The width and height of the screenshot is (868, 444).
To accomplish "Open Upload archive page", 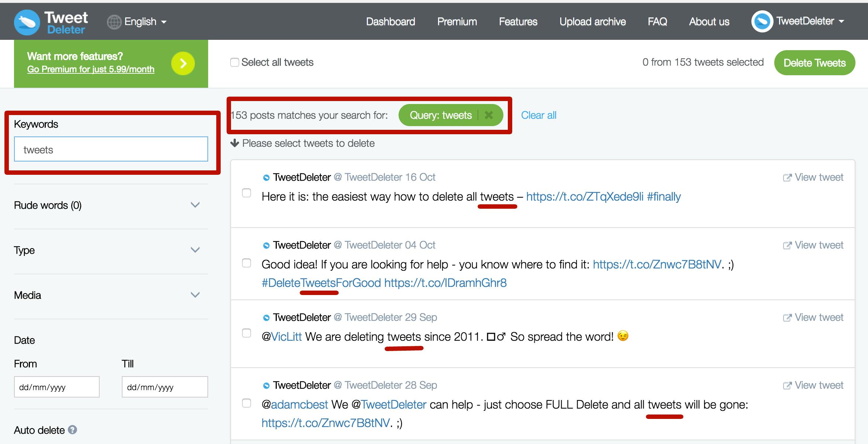I will pos(593,22).
